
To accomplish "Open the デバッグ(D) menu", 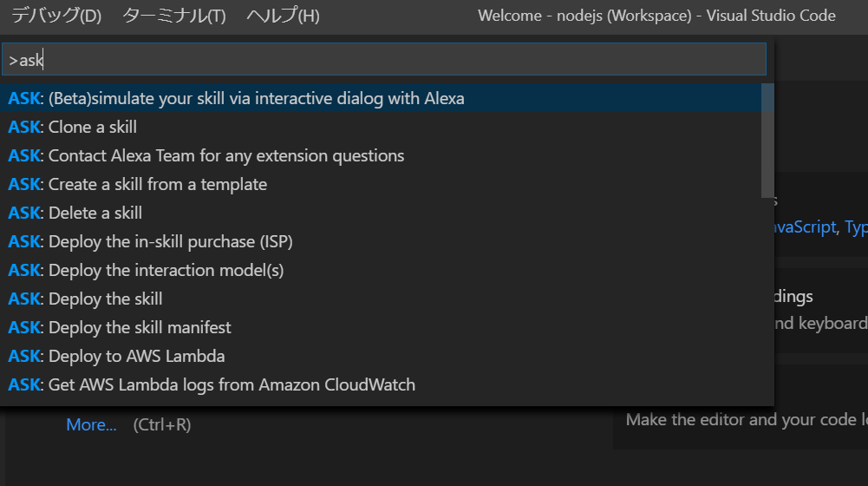I will pos(56,16).
